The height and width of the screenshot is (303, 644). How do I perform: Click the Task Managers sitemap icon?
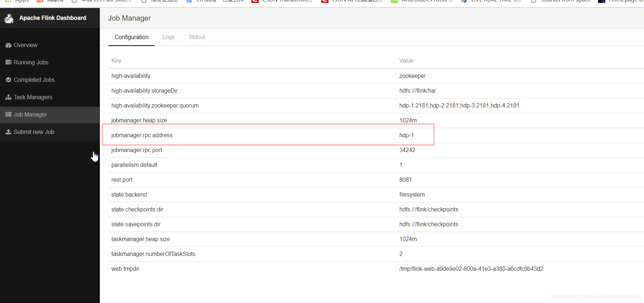[8, 97]
